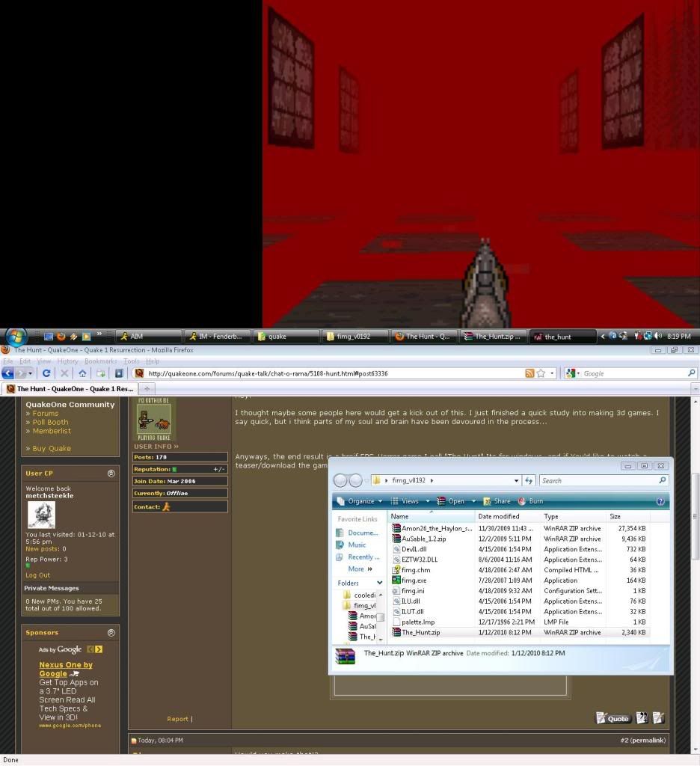
Task: Switch to the AIM taskbar button
Action: 149,337
